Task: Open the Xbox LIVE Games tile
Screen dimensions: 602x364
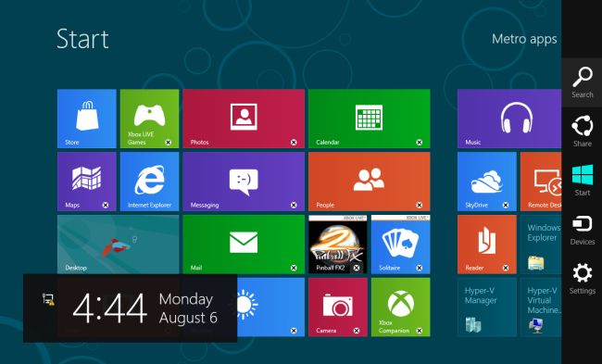Action: pyautogui.click(x=149, y=119)
